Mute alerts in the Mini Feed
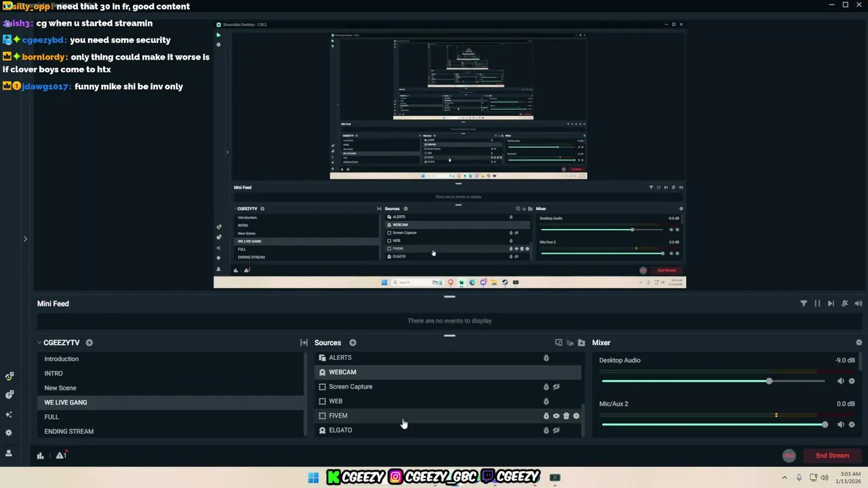This screenshot has width=868, height=488. coord(844,304)
